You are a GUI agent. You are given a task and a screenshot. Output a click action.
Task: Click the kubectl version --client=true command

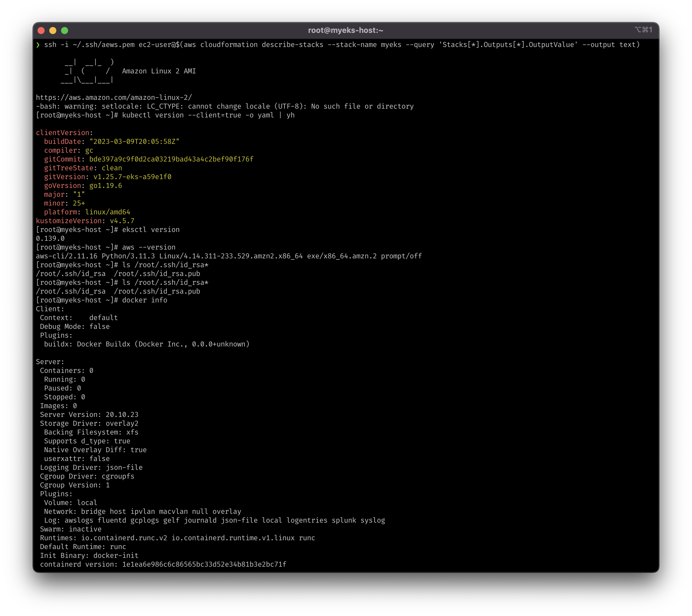click(x=208, y=115)
